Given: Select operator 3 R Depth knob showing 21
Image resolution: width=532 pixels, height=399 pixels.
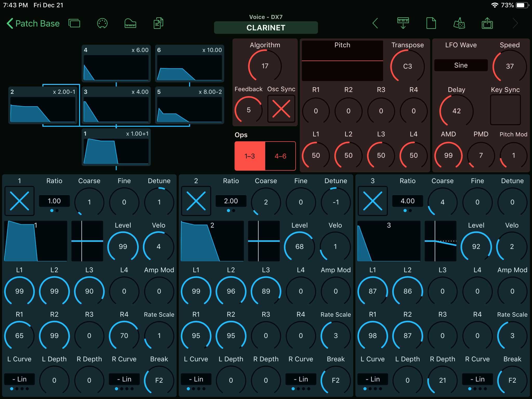Looking at the screenshot, I should 442,380.
